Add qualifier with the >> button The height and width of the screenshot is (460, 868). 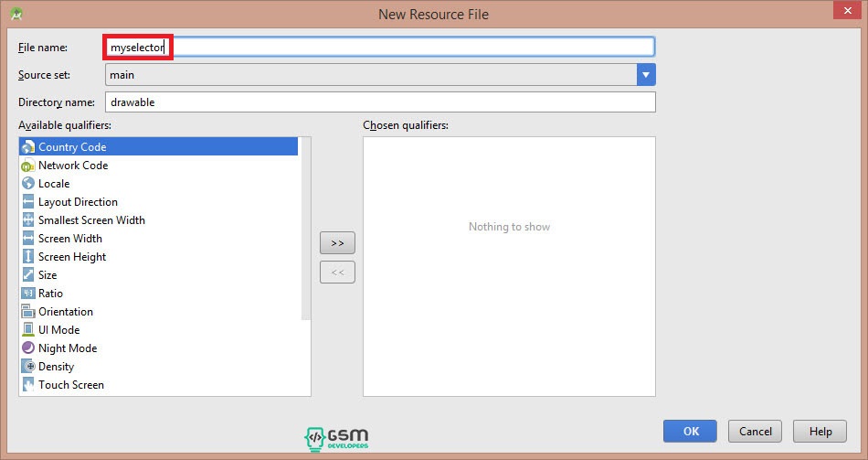point(337,242)
